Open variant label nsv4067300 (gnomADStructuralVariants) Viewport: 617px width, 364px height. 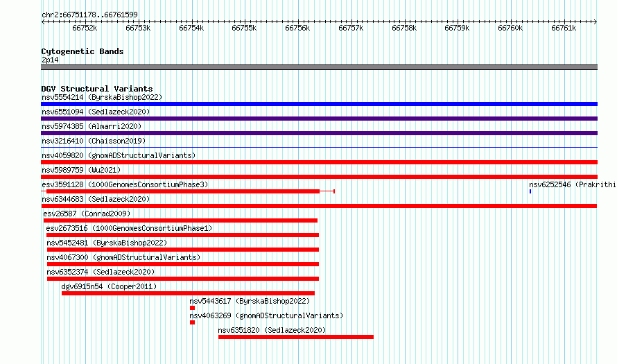[123, 258]
